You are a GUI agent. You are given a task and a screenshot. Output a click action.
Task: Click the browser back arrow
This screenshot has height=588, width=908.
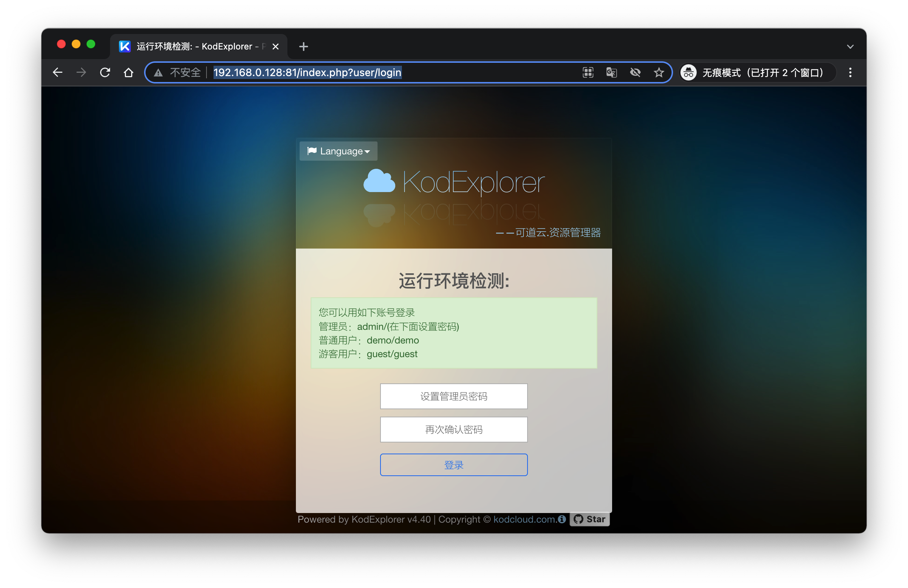click(58, 72)
